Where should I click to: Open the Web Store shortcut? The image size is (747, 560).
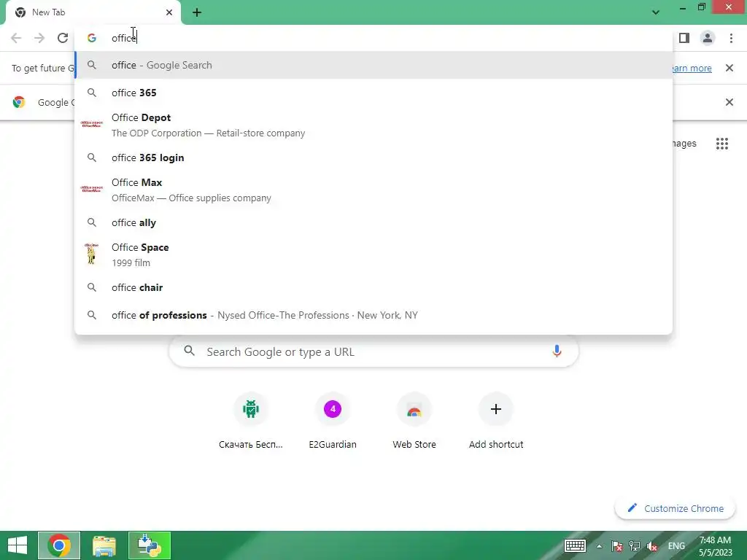(414, 409)
